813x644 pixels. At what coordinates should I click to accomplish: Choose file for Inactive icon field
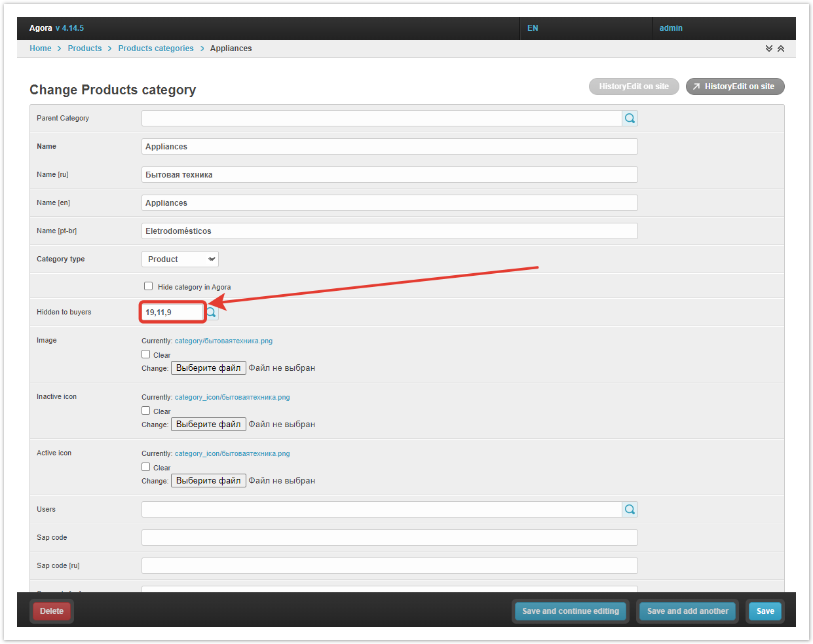[x=208, y=425]
